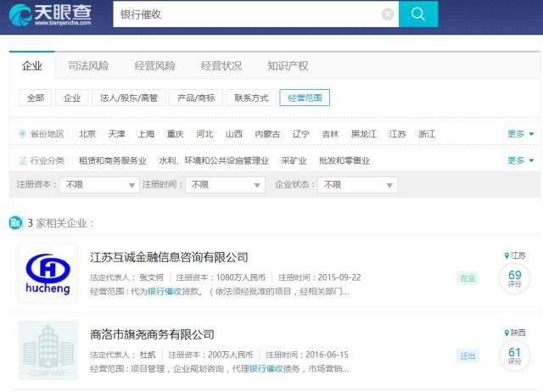Image resolution: width=543 pixels, height=392 pixels.
Task: Click the 69 score circle
Action: point(515,278)
